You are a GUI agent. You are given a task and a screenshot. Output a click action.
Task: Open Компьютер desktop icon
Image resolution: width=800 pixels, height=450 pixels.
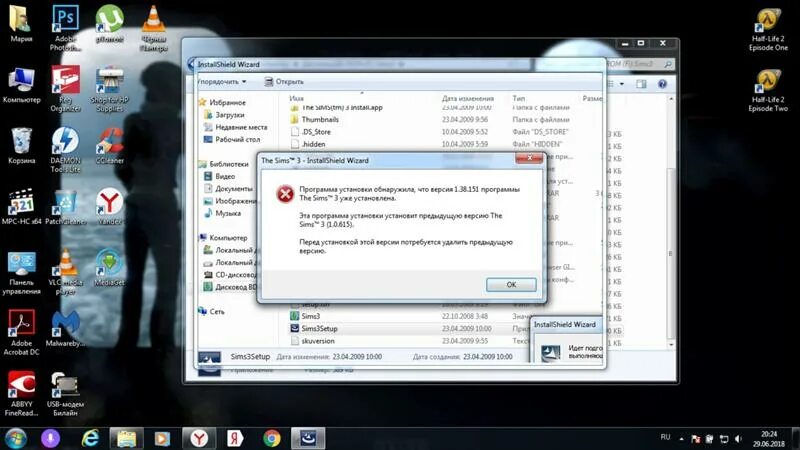coord(21,85)
